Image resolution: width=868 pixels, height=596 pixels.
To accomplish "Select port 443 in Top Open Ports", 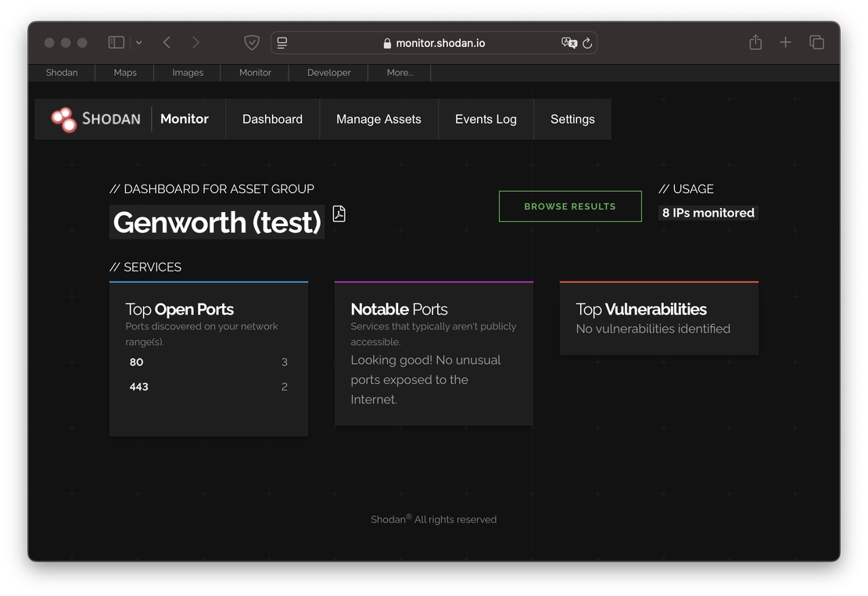I will coord(138,386).
